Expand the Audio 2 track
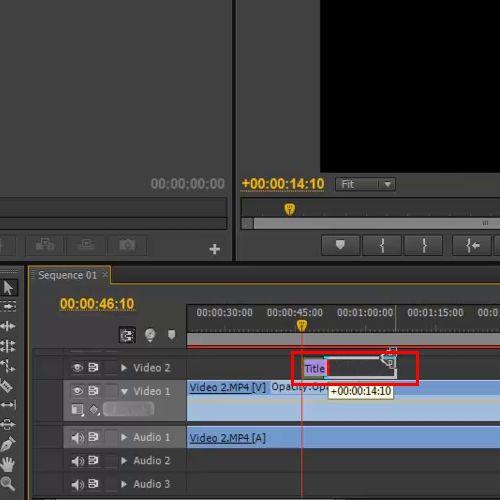 (124, 461)
